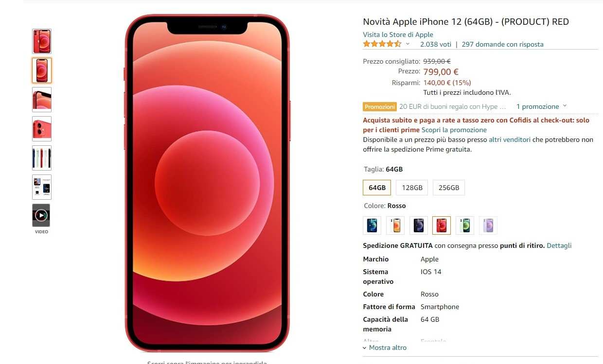Open Visita lo Store di Apple link
Viewport: 603px width, 364px height.
coord(398,35)
